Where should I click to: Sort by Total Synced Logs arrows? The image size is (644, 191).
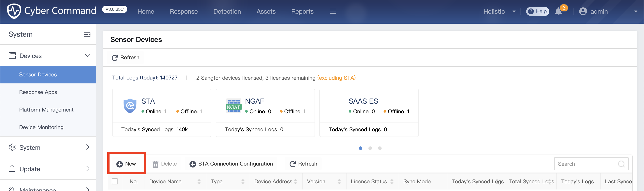tap(550, 182)
